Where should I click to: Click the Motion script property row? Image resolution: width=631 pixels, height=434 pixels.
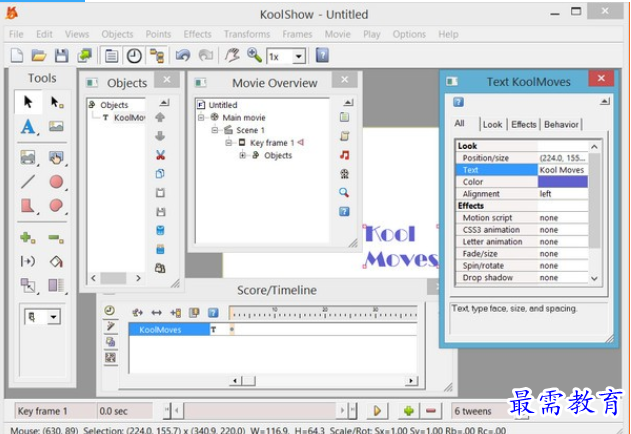(522, 218)
